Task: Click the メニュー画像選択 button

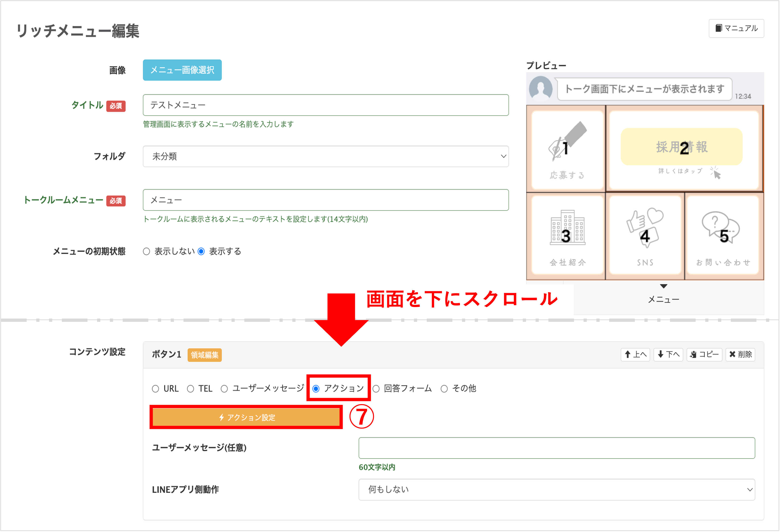Action: pos(183,70)
